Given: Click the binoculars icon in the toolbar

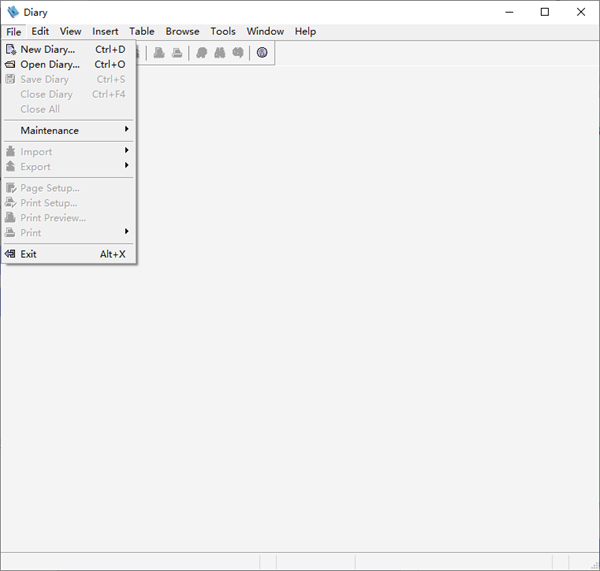Looking at the screenshot, I should pyautogui.click(x=219, y=53).
